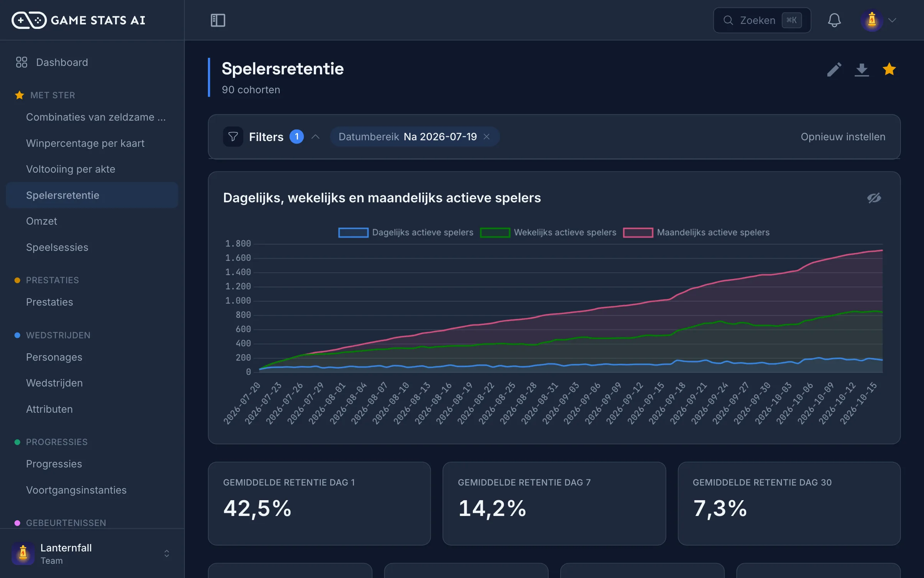Collapse the Filters chevron
The width and height of the screenshot is (924, 578).
click(315, 137)
